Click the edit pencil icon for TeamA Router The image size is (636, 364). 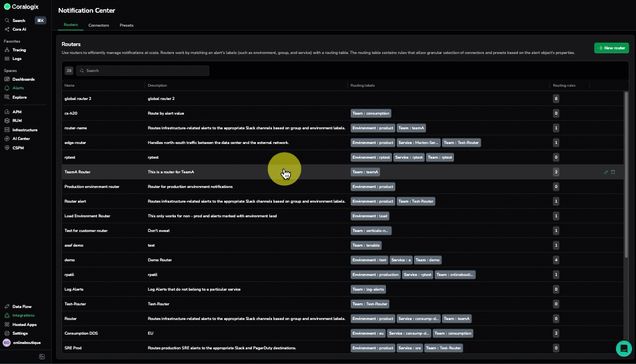coord(606,172)
